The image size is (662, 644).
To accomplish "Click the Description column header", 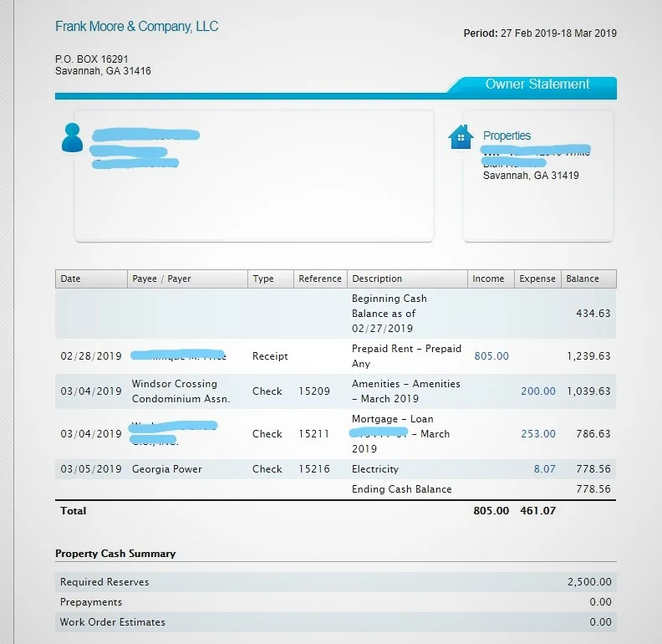I will [407, 279].
